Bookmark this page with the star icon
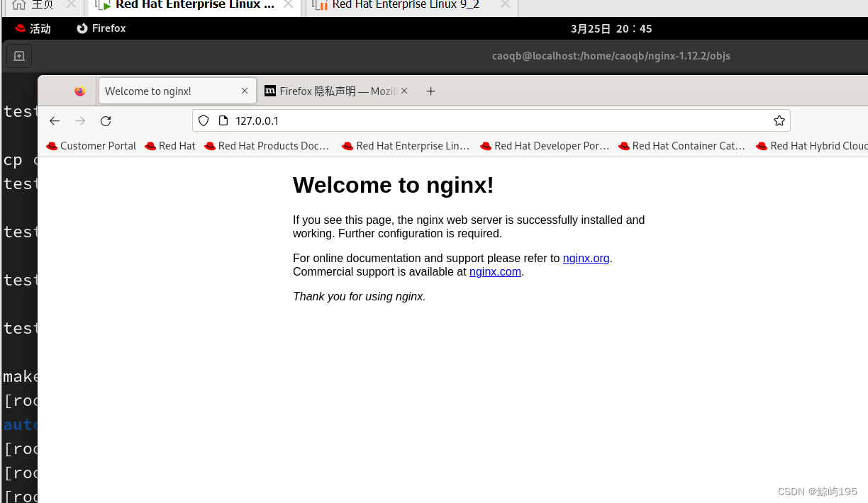This screenshot has width=868, height=503. [x=779, y=120]
